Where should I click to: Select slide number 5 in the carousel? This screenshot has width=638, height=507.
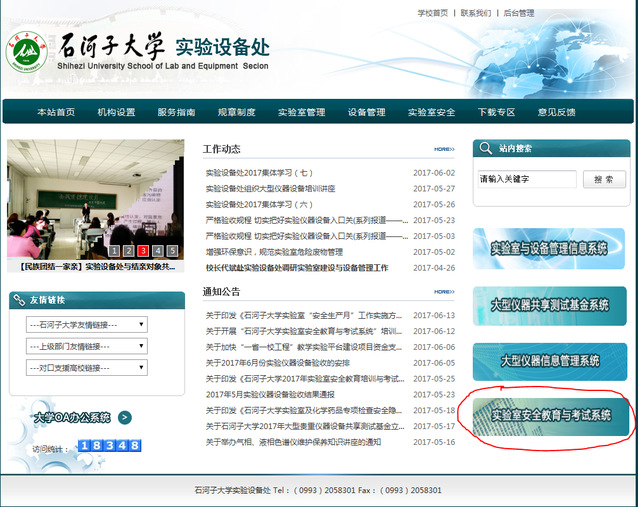pos(173,251)
